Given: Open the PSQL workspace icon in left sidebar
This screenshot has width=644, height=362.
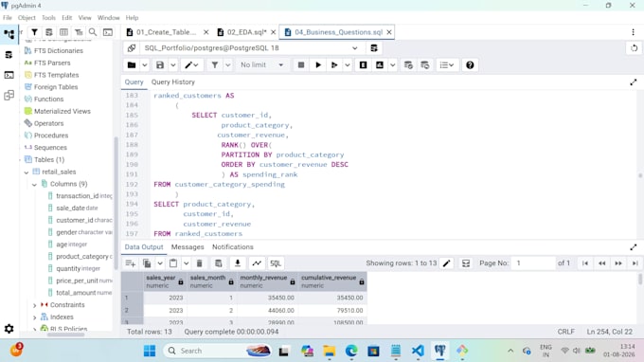Looking at the screenshot, I should pos(9,75).
